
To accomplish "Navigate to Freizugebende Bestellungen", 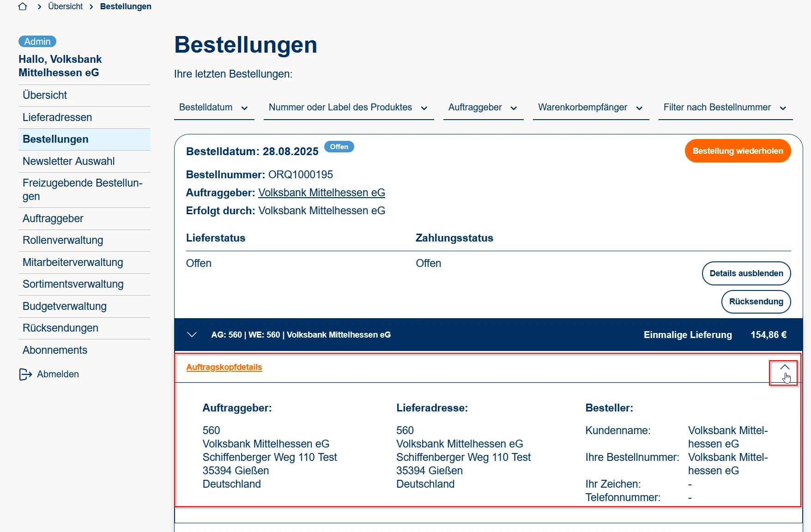I will click(x=82, y=189).
